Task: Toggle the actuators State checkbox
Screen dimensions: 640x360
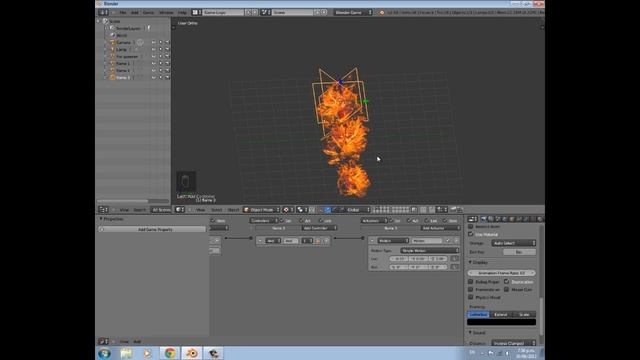Action: (x=445, y=221)
